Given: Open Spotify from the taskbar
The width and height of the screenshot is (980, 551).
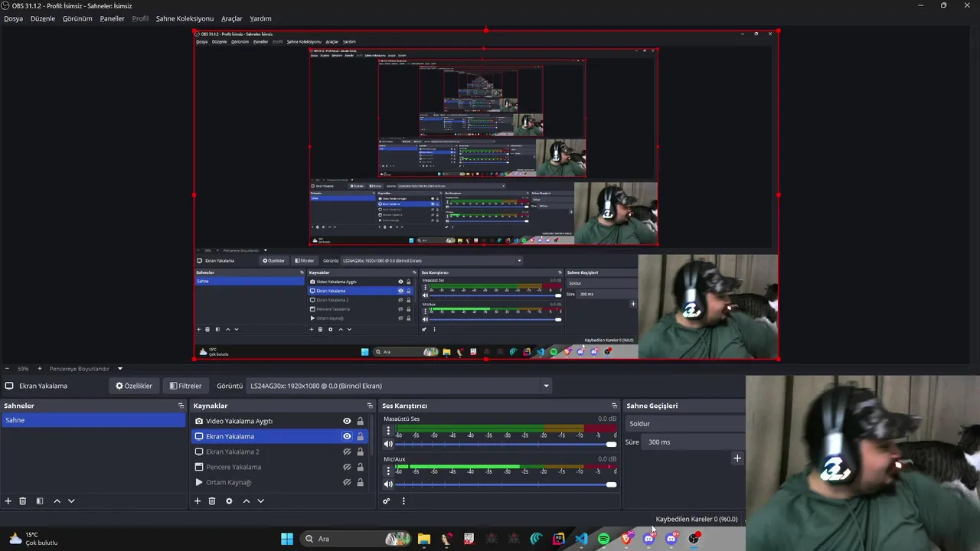Looking at the screenshot, I should (603, 539).
